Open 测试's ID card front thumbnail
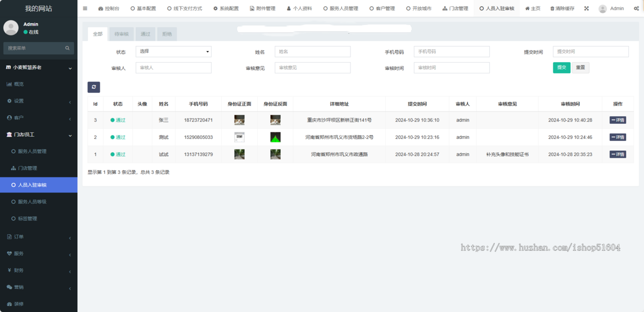This screenshot has height=312, width=644. pyautogui.click(x=239, y=137)
